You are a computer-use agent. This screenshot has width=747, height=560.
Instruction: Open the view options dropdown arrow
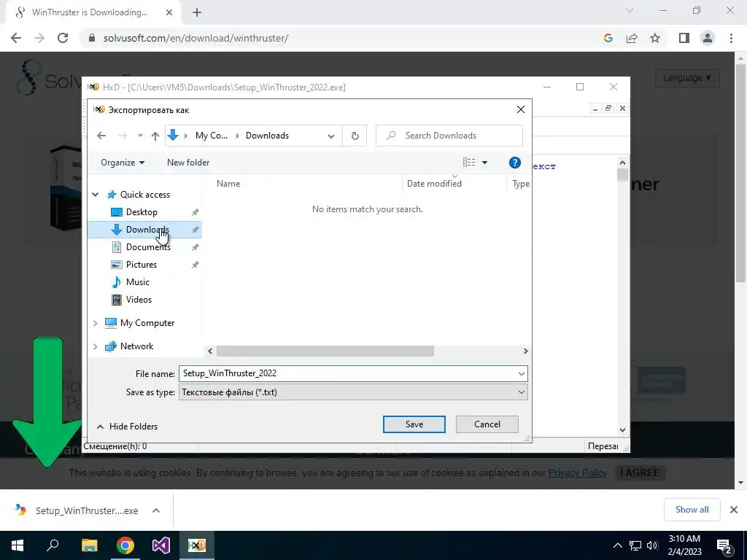point(484,163)
